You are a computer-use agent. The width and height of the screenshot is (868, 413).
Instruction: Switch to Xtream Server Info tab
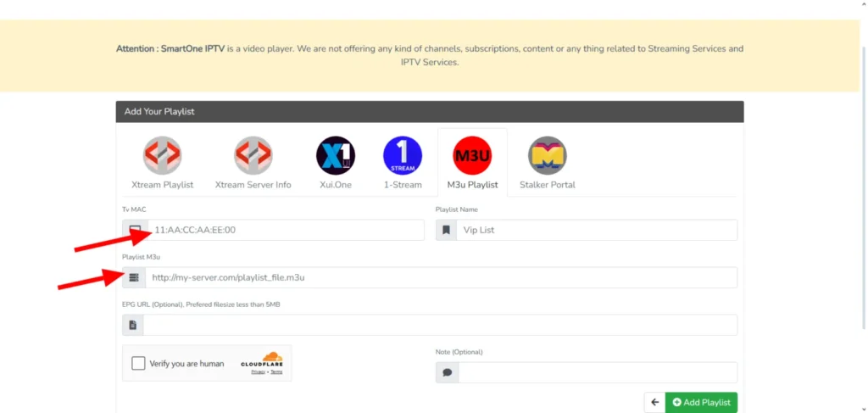[x=253, y=162]
